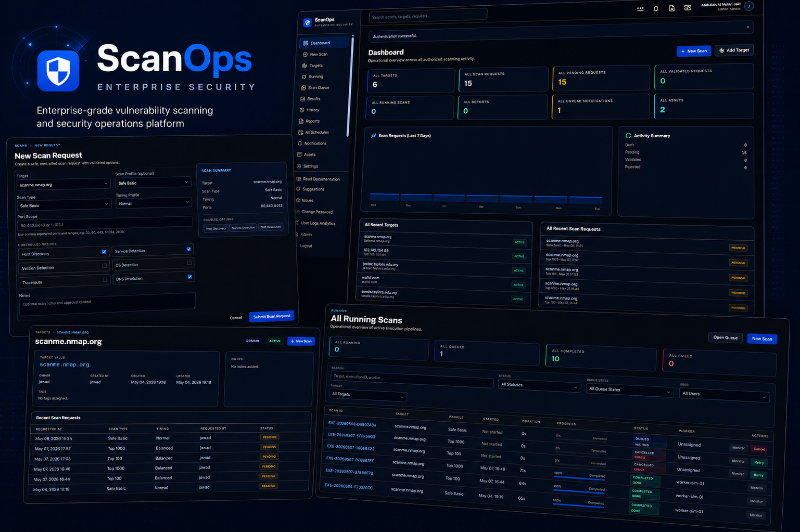This screenshot has width=800, height=532.
Task: Click the Targets sidebar icon
Action: click(x=304, y=66)
